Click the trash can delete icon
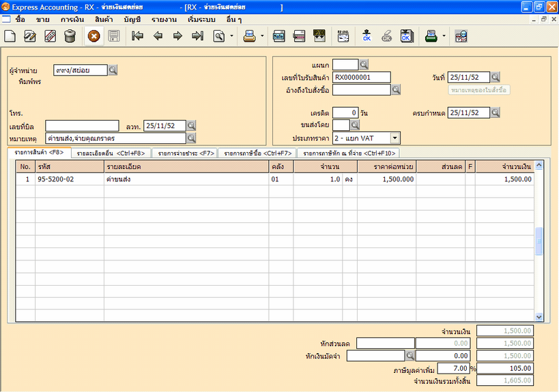 (x=70, y=36)
